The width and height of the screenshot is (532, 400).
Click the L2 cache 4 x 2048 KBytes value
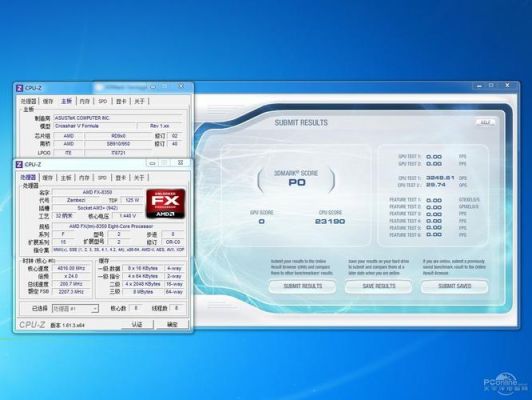pos(142,284)
